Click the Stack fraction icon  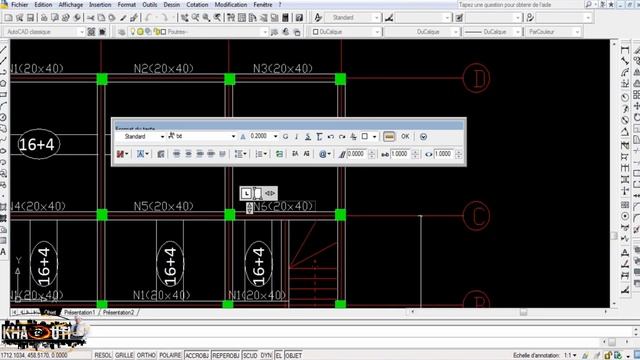353,137
